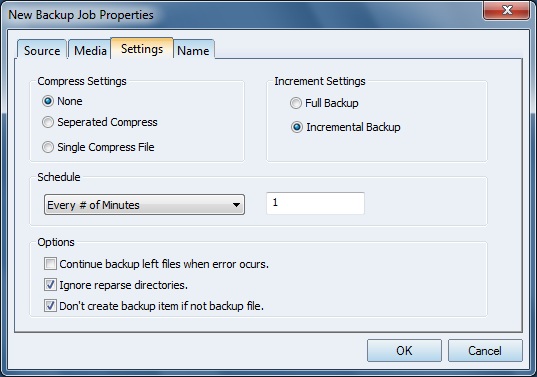Click the Ignore reparse directories label
This screenshot has height=377, width=537.
[124, 285]
